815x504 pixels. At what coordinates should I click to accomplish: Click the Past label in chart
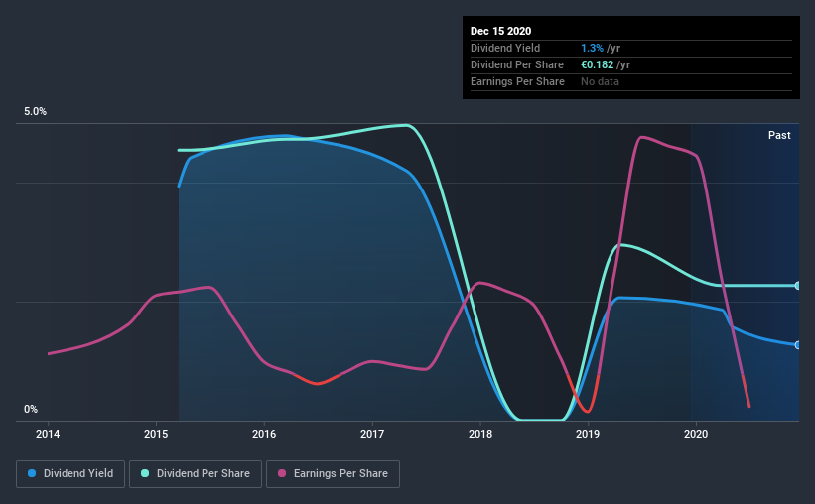pyautogui.click(x=779, y=135)
